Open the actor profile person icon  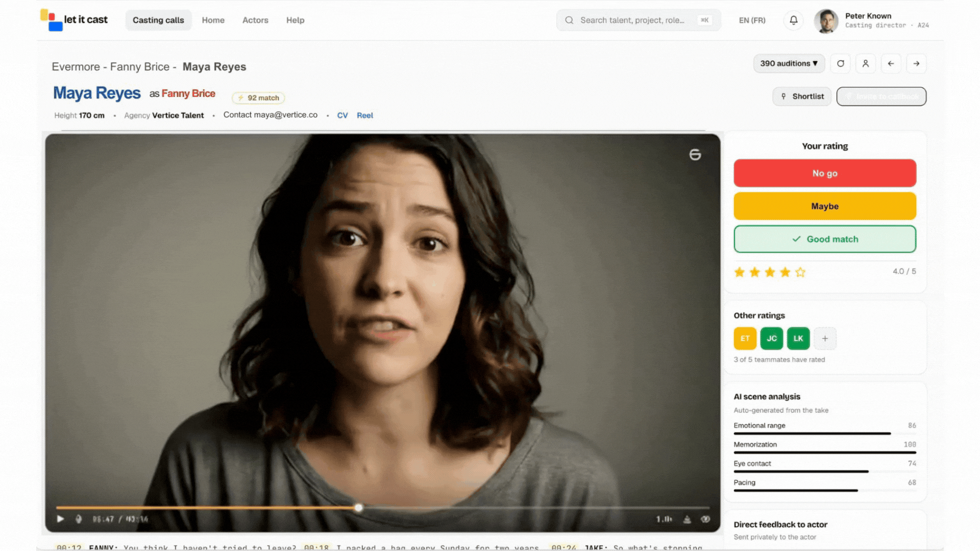pyautogui.click(x=866, y=64)
